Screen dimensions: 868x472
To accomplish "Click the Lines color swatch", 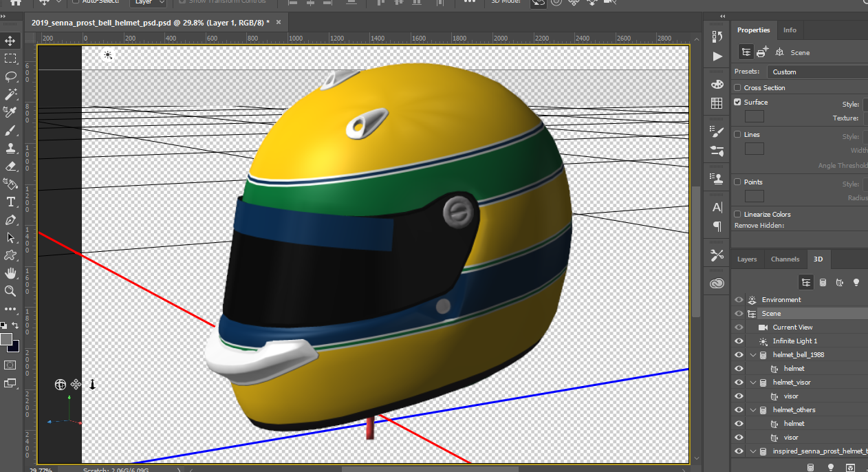I will (755, 149).
